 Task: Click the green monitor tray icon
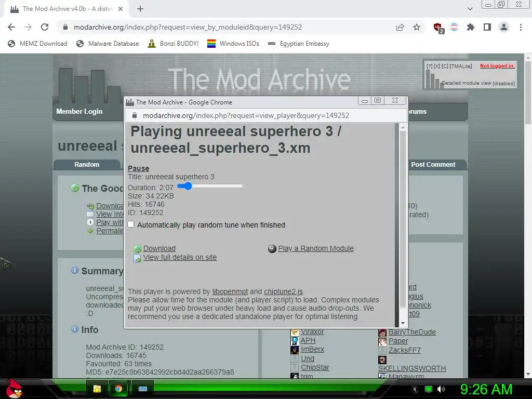[x=429, y=389]
